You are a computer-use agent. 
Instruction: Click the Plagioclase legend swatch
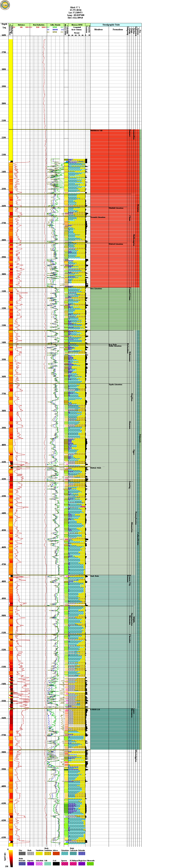tap(81, 864)
